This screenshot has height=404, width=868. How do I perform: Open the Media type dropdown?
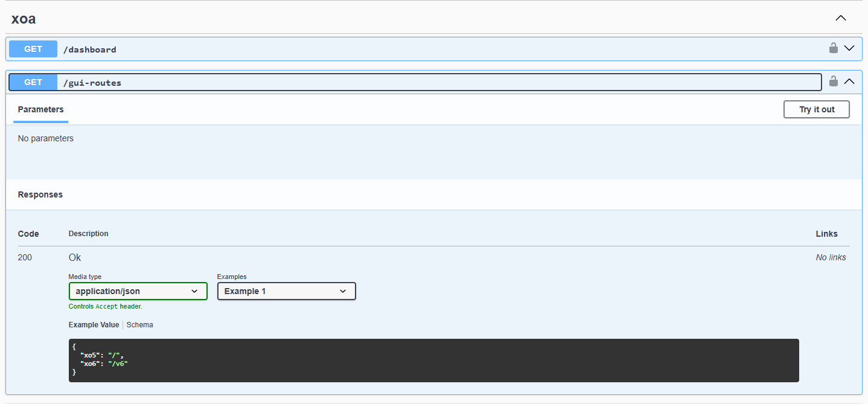click(x=138, y=291)
